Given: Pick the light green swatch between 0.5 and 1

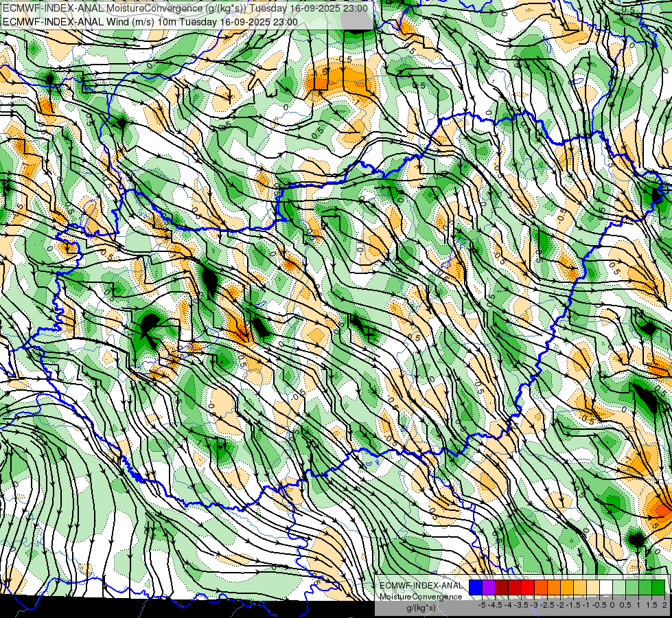Looking at the screenshot, I should click(632, 588).
